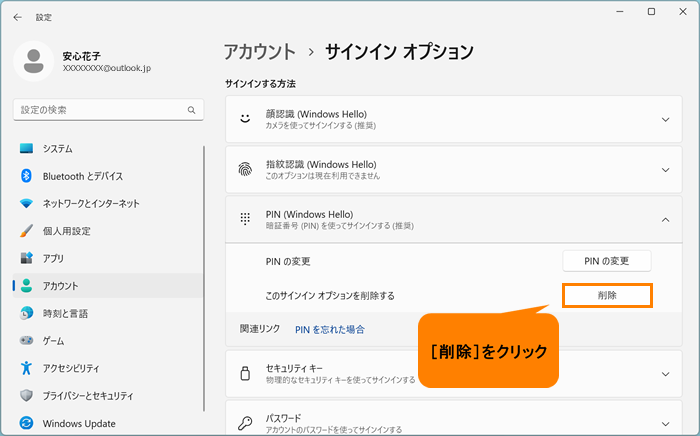Open アプリ category
Viewport: 700px width, 436px height.
(x=108, y=258)
